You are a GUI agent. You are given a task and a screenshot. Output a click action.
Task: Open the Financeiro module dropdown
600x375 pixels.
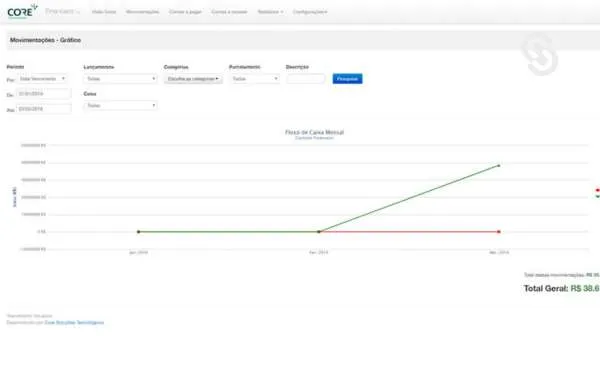coord(62,11)
